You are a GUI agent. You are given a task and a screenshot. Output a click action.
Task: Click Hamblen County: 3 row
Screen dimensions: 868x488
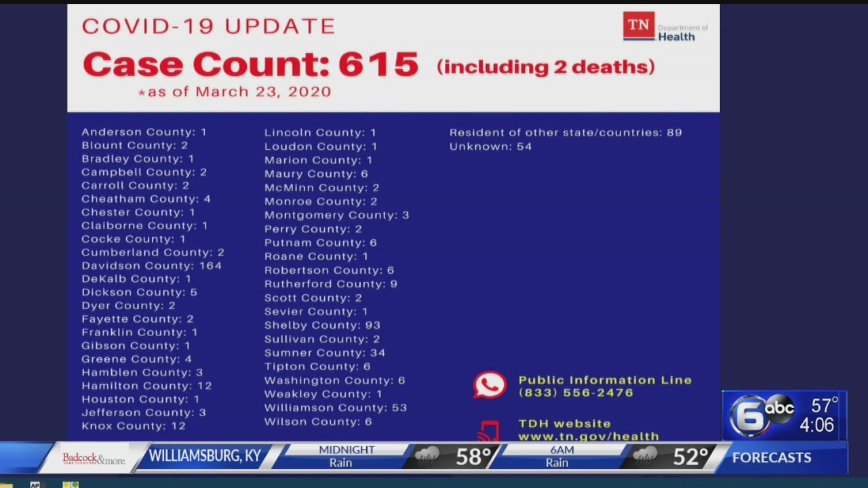(x=142, y=372)
